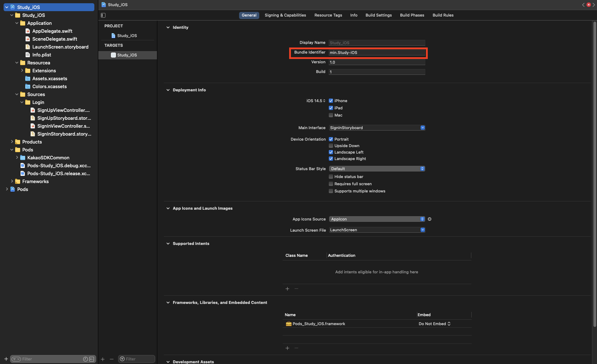Add framework with plus button
This screenshot has height=364, width=597.
click(x=287, y=348)
